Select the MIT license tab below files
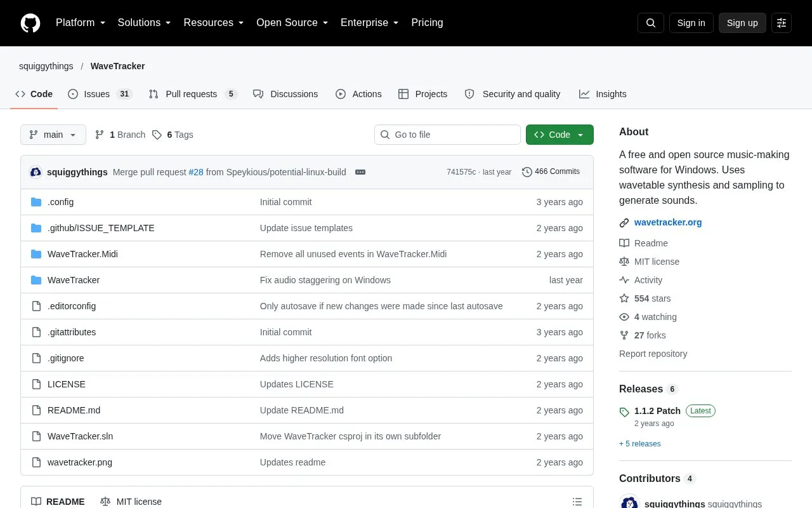812x508 pixels. (131, 502)
